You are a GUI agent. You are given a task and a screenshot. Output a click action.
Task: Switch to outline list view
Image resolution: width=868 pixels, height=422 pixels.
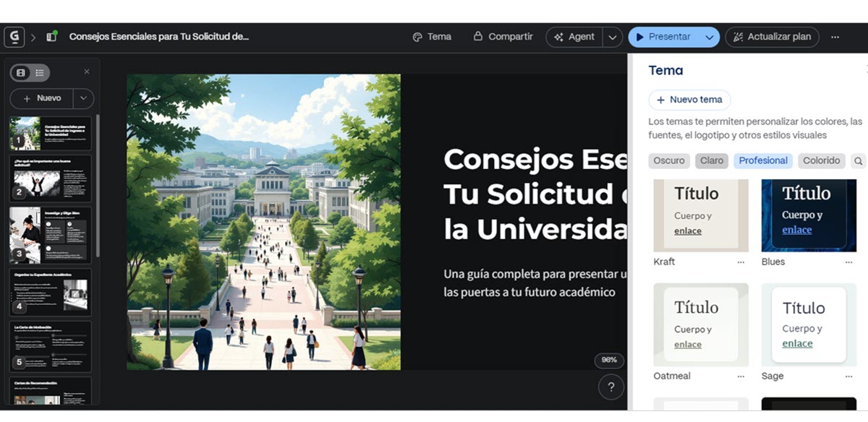[40, 72]
